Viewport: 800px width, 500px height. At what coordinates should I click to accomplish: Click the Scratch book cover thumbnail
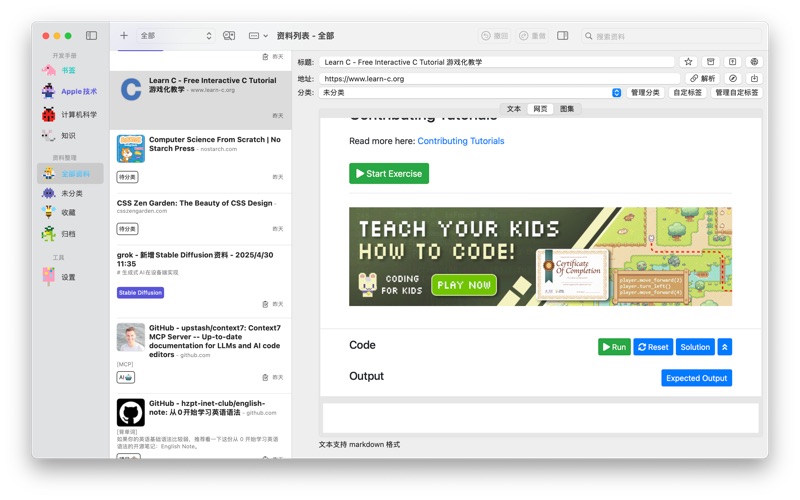click(131, 148)
